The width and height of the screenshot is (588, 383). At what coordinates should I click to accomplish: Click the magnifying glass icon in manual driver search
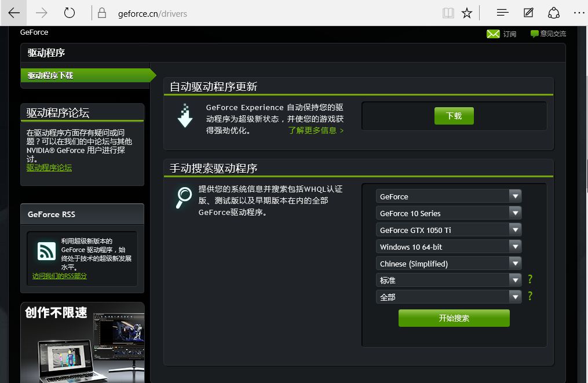[x=184, y=195]
